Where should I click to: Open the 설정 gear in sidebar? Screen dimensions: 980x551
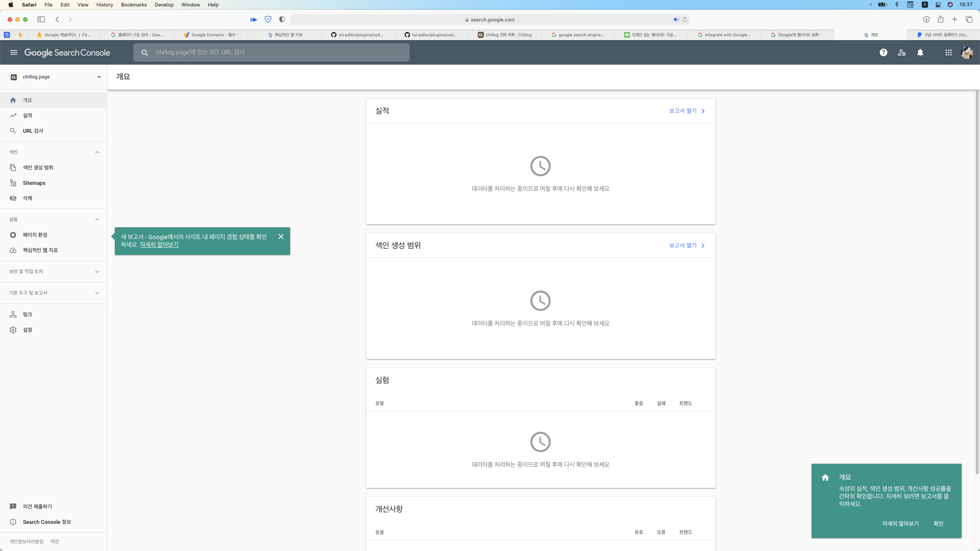click(x=27, y=330)
